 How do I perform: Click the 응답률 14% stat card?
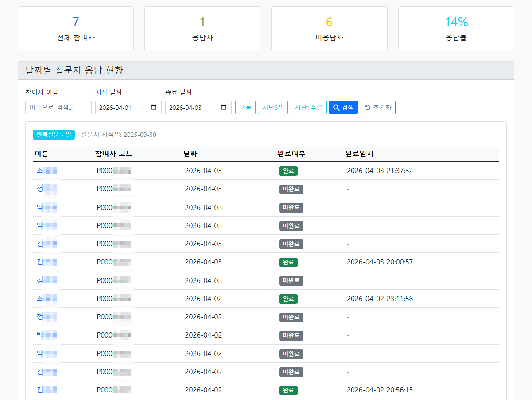[x=455, y=28]
